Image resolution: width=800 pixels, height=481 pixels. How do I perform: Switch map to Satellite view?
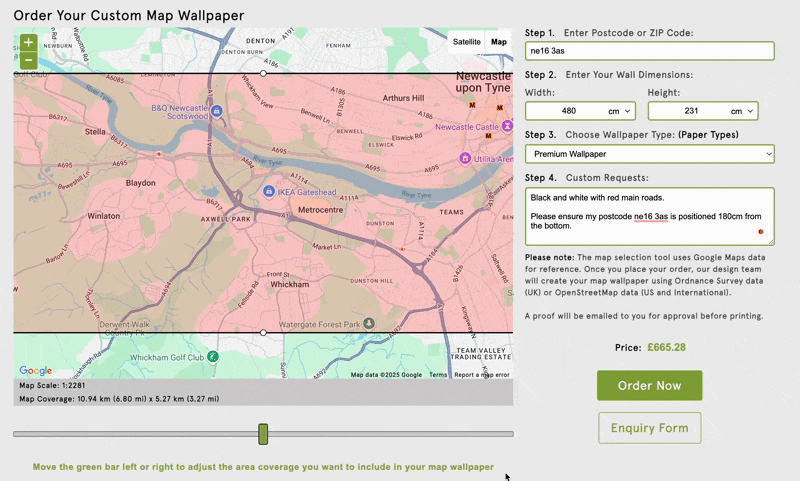[466, 42]
